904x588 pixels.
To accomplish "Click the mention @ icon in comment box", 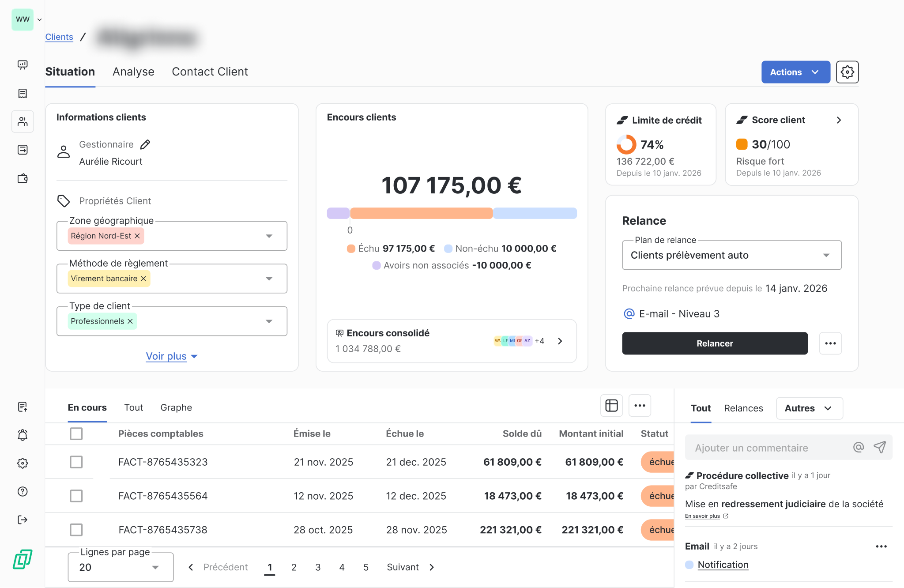I will (x=858, y=448).
